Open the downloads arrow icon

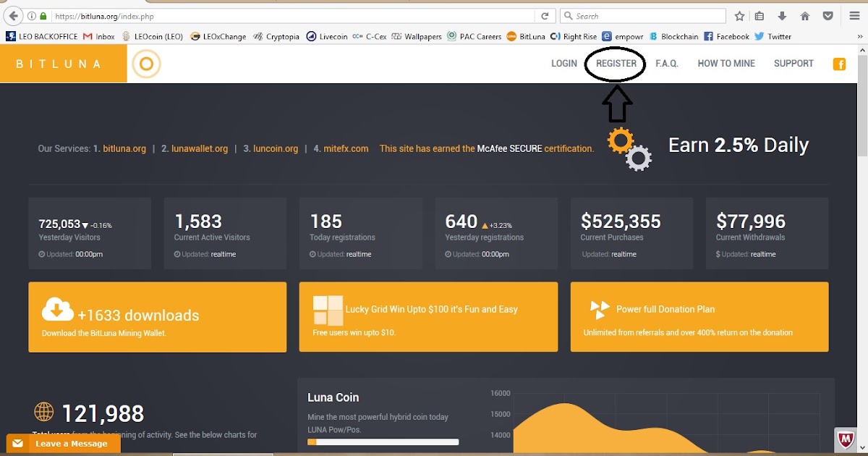coord(782,16)
